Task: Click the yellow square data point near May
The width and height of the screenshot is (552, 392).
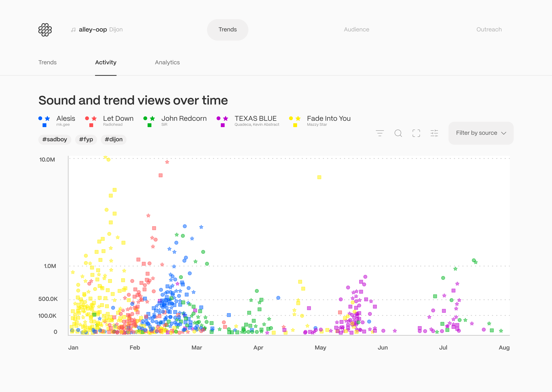Action: tap(319, 177)
